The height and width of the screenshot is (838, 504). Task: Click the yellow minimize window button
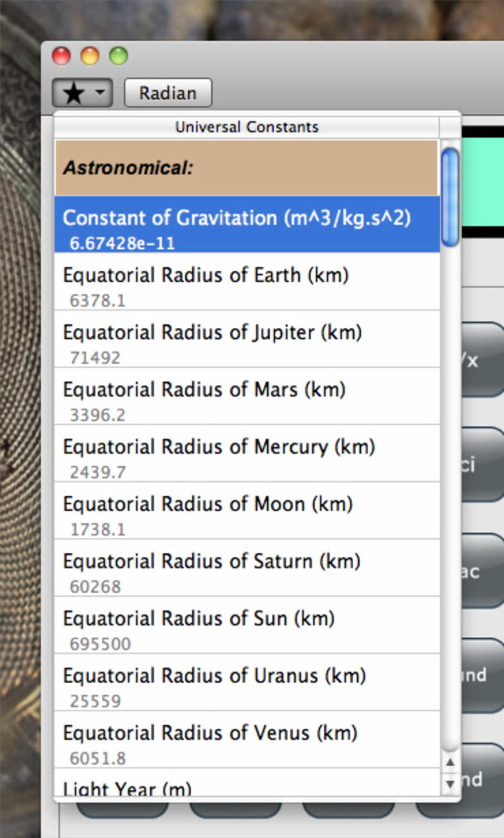pyautogui.click(x=90, y=56)
